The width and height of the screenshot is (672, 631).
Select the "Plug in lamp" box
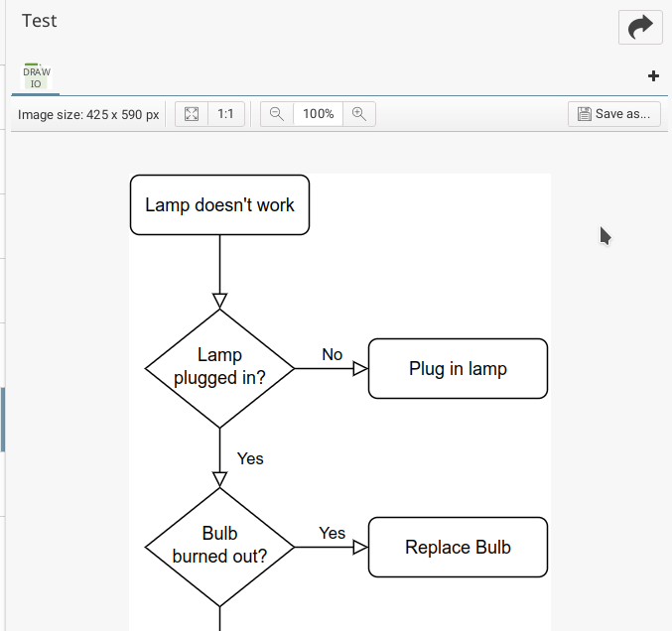458,369
